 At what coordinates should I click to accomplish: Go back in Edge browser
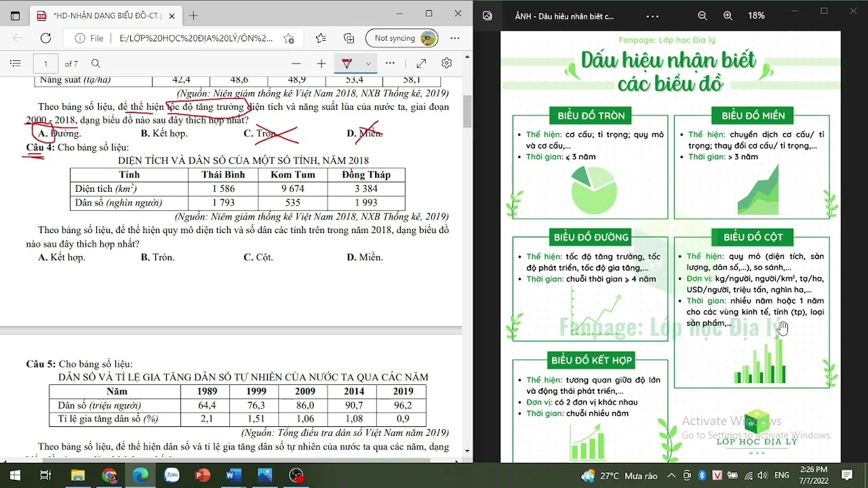point(18,39)
